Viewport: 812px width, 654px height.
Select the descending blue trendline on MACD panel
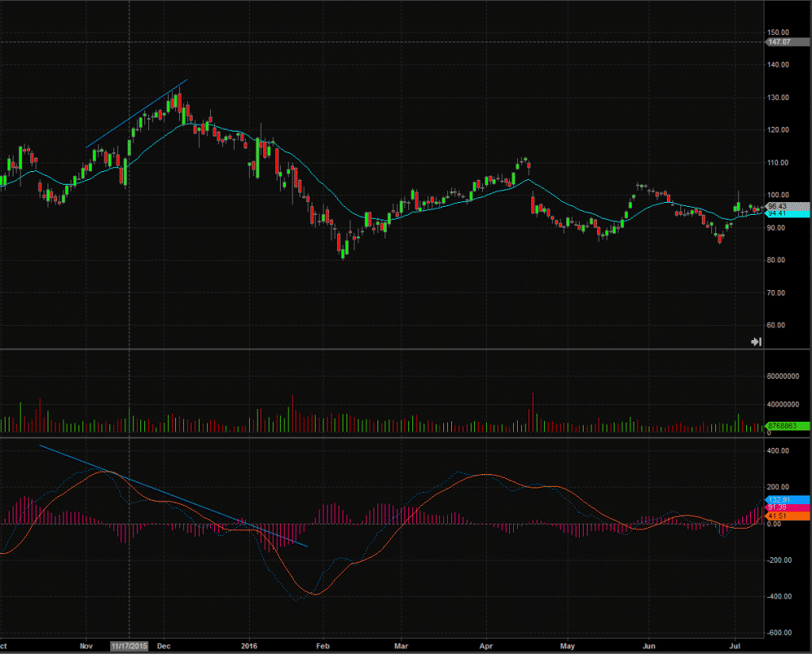pos(174,495)
